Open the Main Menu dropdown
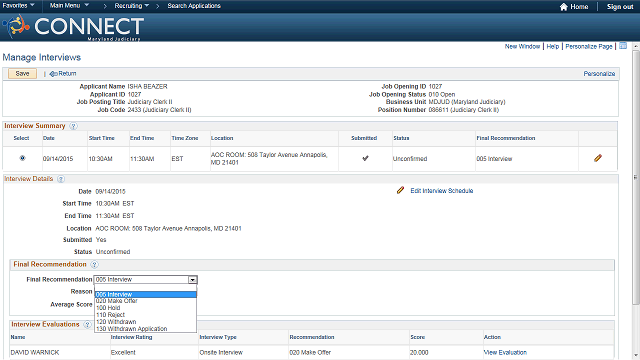Screen dimensions: 640x360 point(69,5)
